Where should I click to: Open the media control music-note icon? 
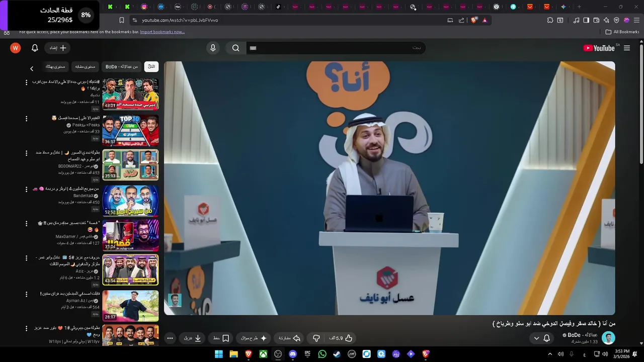click(577, 20)
